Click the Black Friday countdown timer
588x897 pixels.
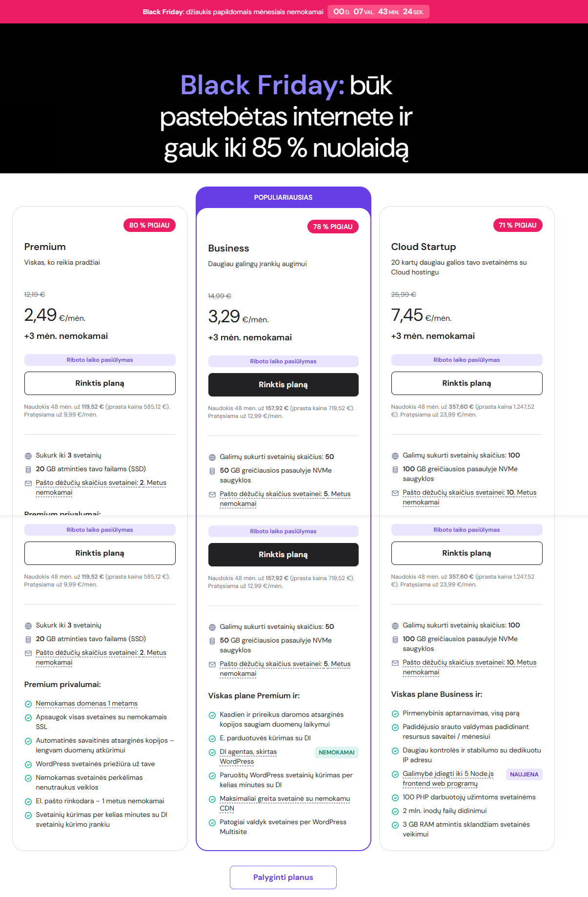coord(378,12)
